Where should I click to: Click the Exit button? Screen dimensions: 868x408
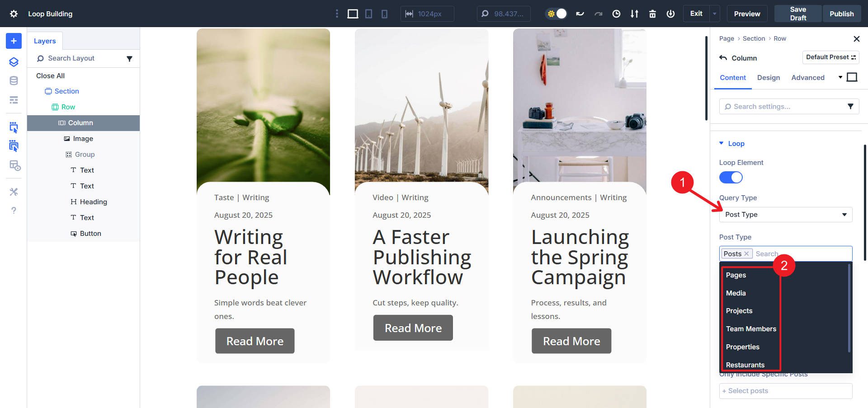(x=696, y=14)
